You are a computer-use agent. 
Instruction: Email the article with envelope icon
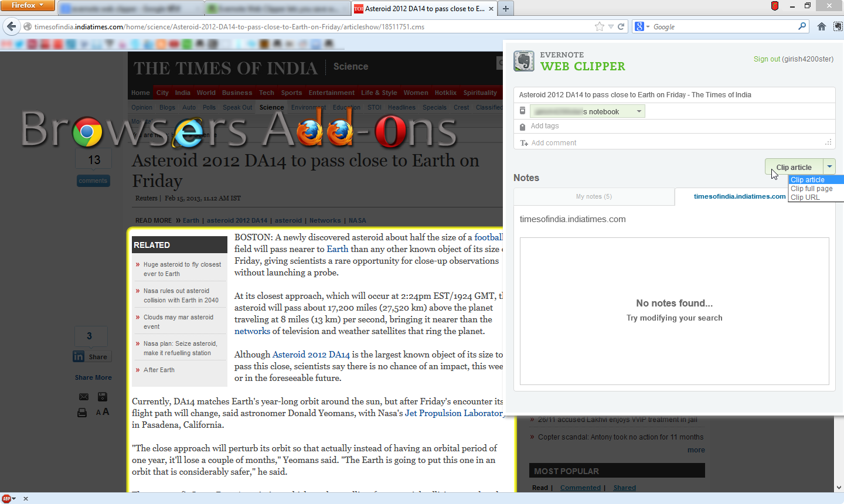click(84, 397)
